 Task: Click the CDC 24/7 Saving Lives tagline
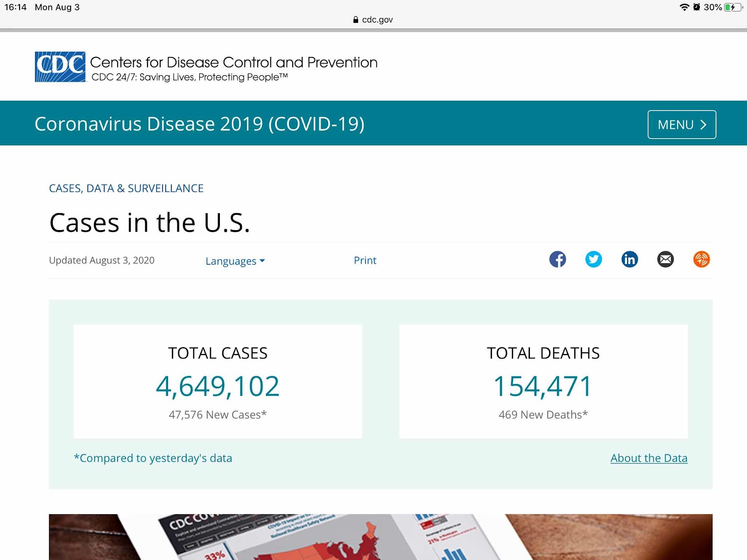pos(190,77)
